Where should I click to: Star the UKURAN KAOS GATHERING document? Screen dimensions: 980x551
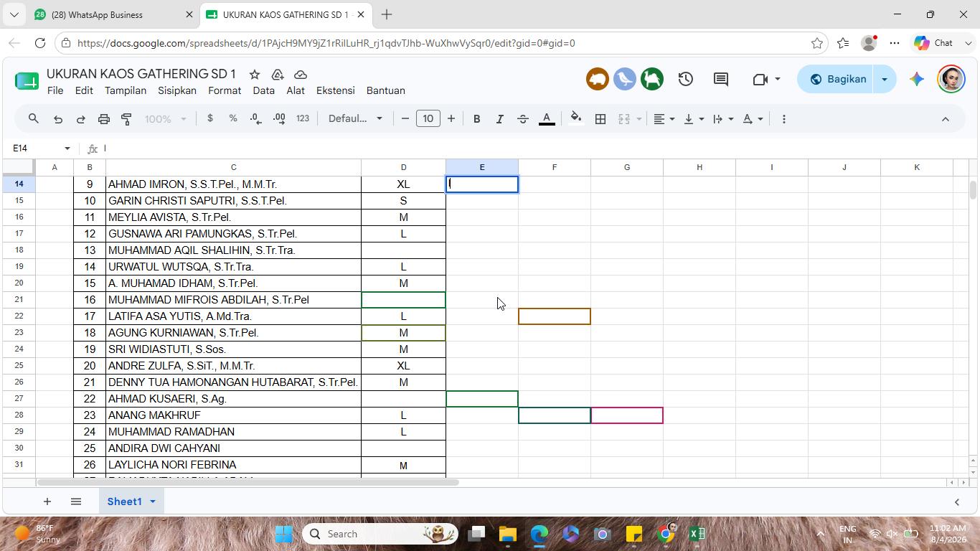[255, 75]
